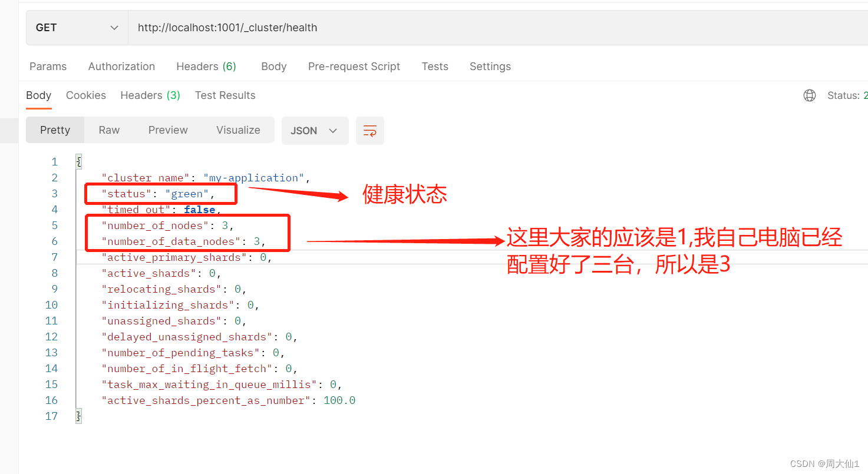
Task: Select the response Cookies tab
Action: coord(86,95)
